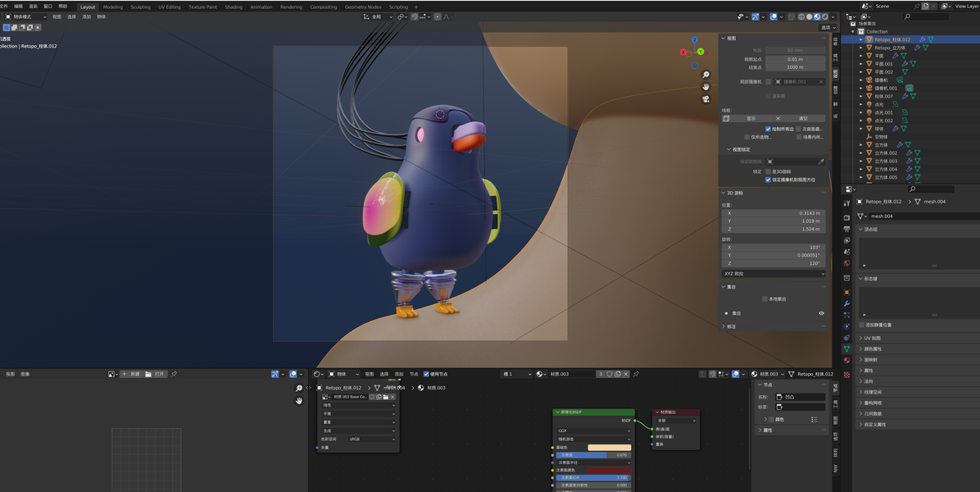Uncheck the 绘制所有边 checkbox
This screenshot has width=980, height=492.
click(768, 129)
